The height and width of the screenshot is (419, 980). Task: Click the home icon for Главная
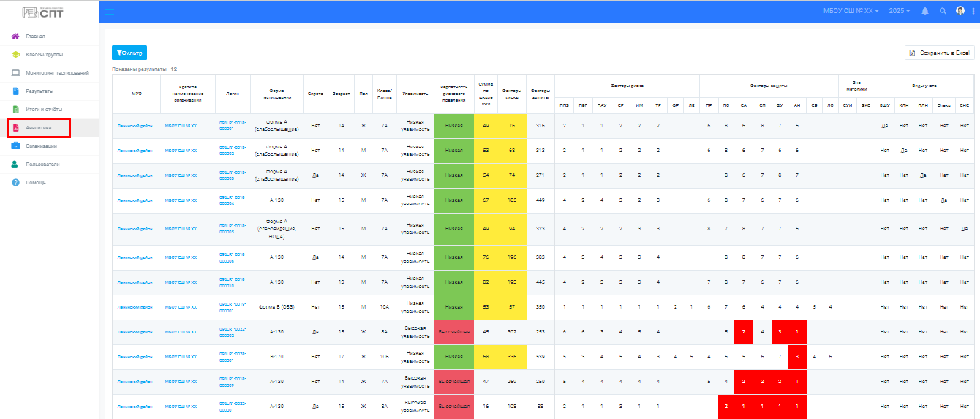15,36
